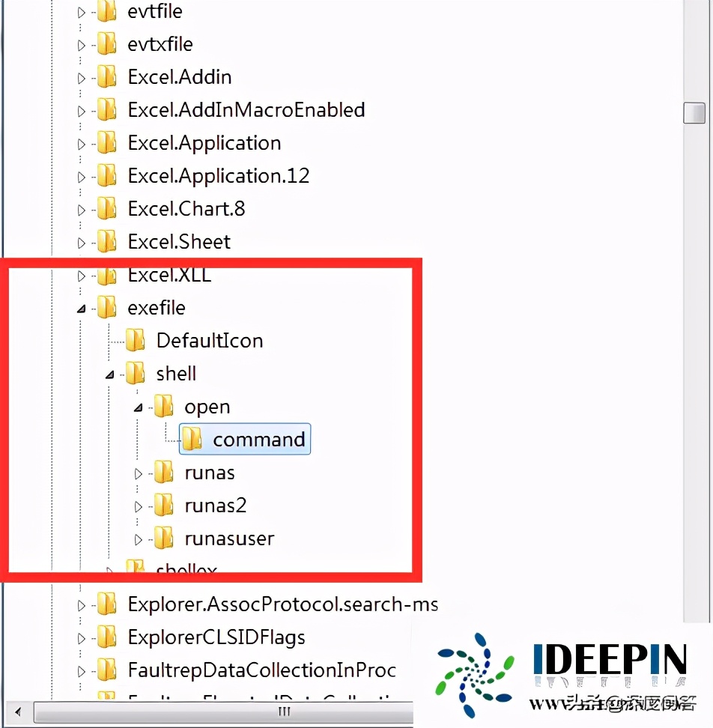713x728 pixels.
Task: Expand the Excel.Sheet key
Action: pyautogui.click(x=82, y=243)
